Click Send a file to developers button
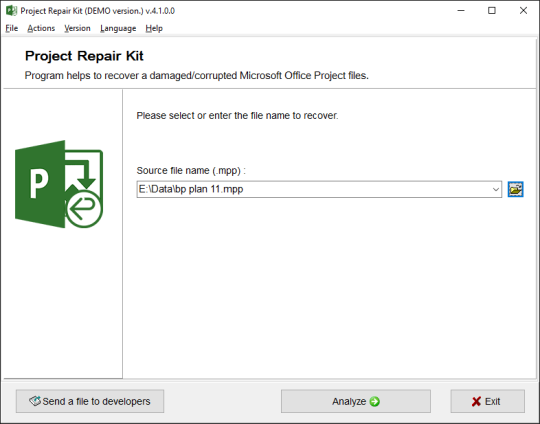Screen dimensions: 540x424 [x=90, y=401]
